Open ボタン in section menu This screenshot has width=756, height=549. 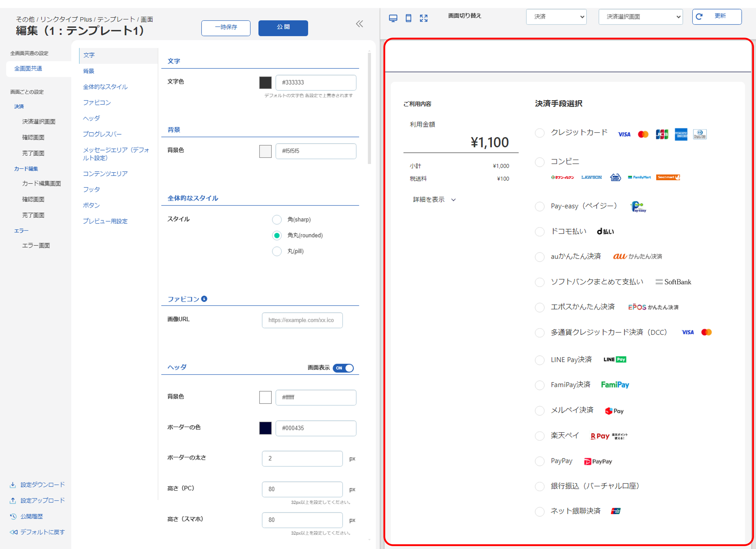[91, 205]
